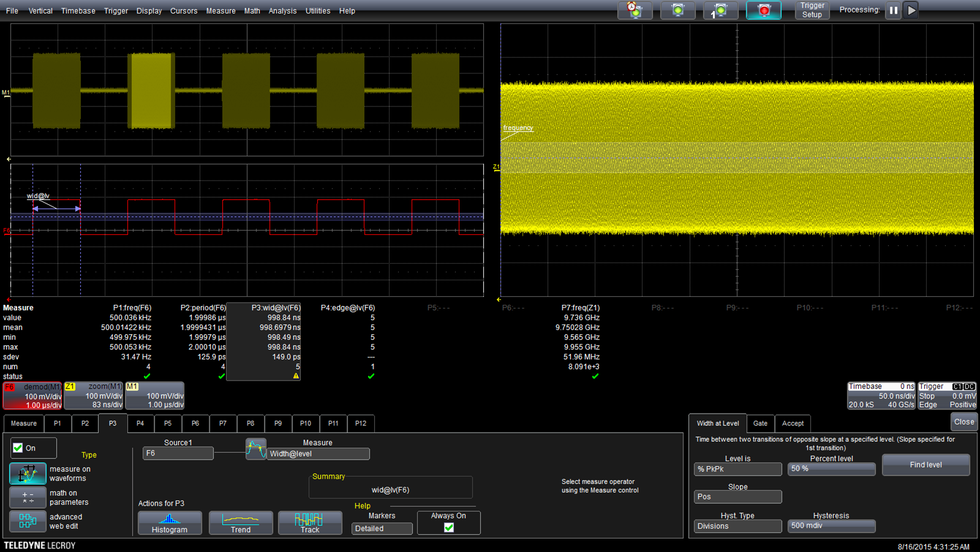Open Histogram action for P3

170,523
